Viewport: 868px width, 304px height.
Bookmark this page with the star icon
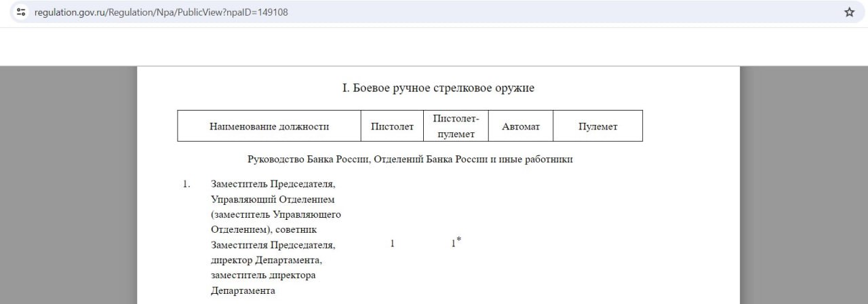(x=849, y=12)
